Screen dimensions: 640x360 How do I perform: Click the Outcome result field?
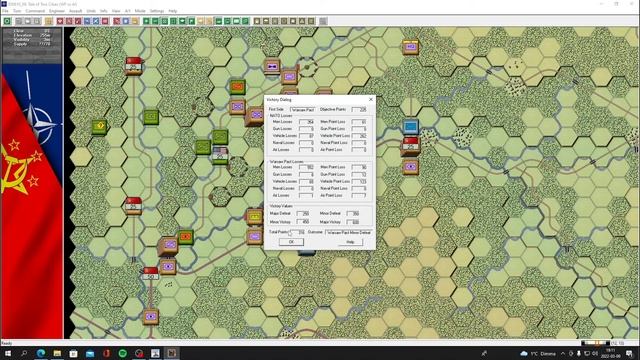pyautogui.click(x=349, y=232)
